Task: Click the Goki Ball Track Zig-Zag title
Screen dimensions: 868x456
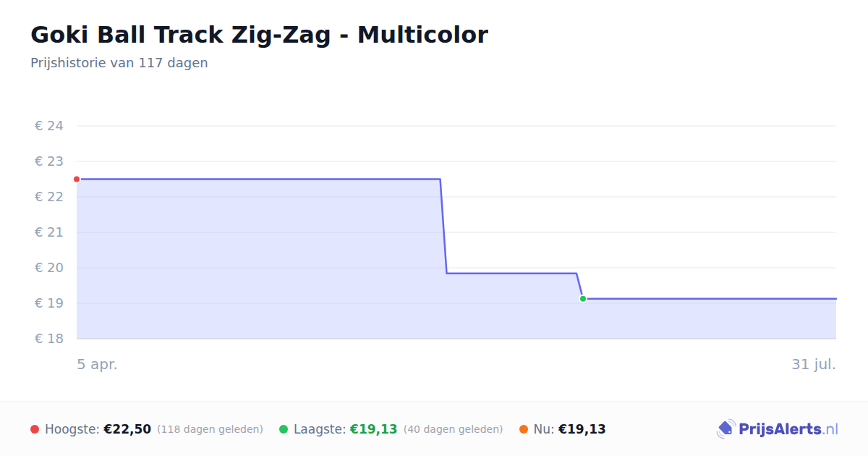Action: tap(259, 34)
